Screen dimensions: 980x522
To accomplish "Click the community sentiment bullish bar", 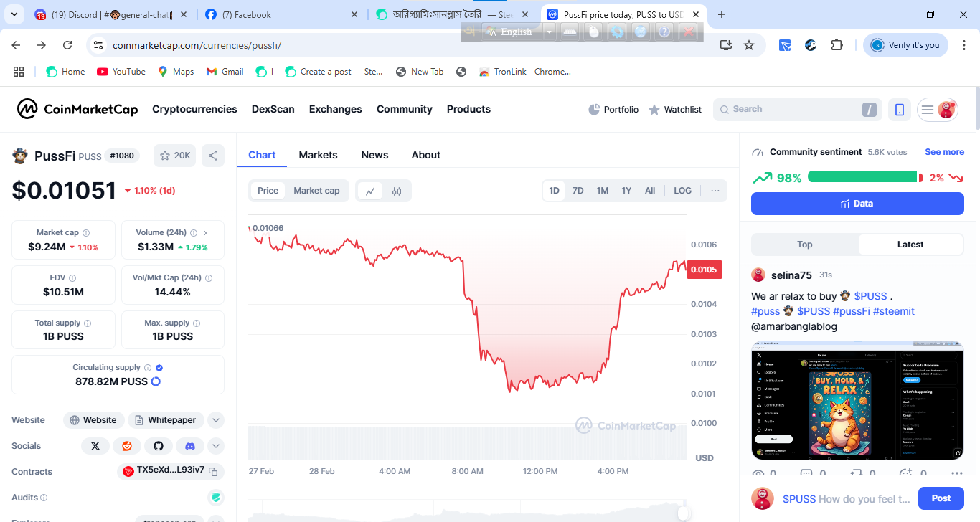I will tap(862, 177).
